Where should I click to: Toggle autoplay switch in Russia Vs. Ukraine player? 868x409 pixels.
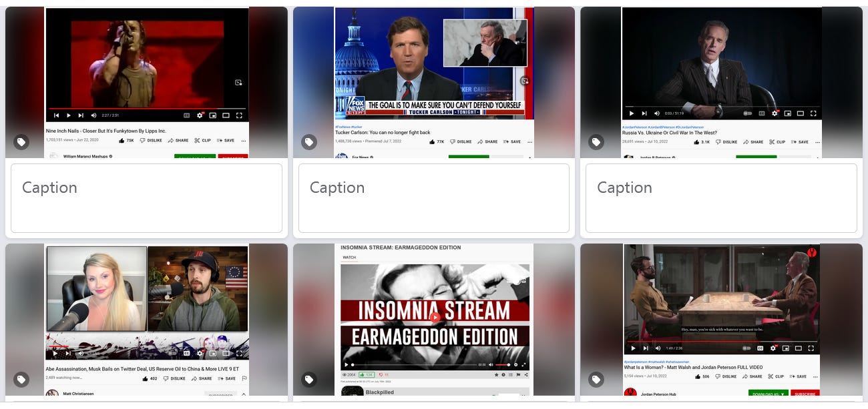click(748, 113)
